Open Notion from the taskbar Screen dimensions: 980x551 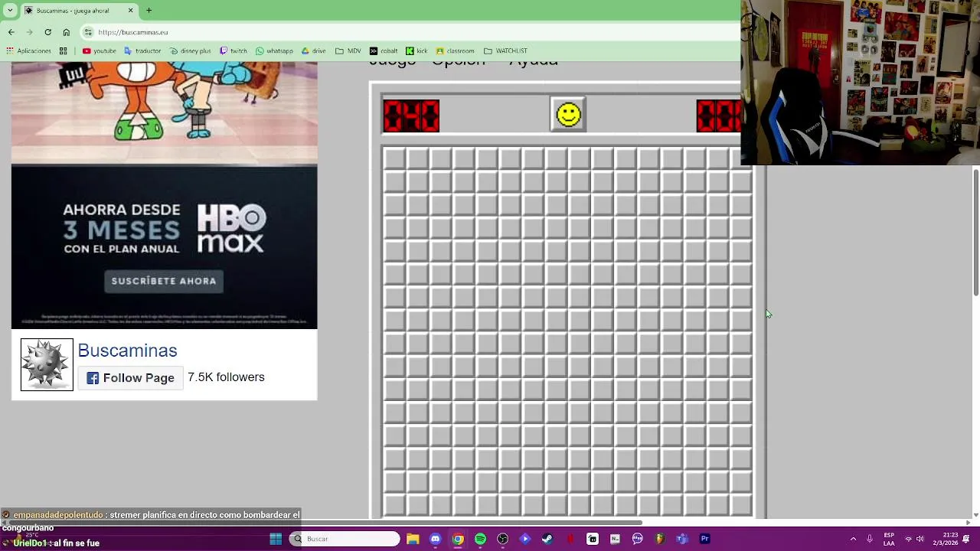615,539
